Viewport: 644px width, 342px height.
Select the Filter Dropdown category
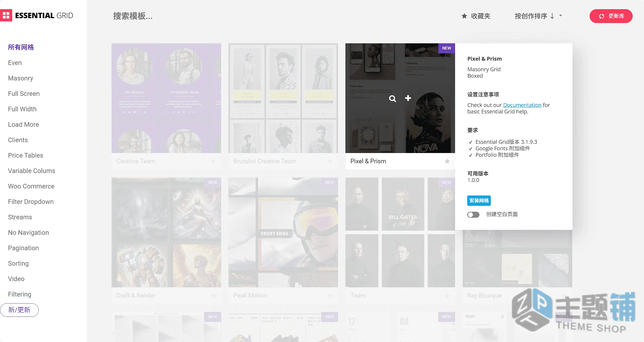click(x=31, y=202)
